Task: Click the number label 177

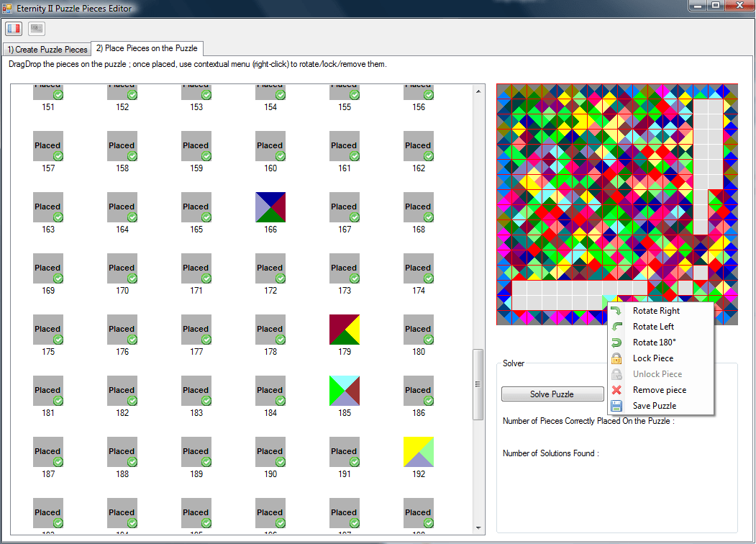Action: coord(196,352)
